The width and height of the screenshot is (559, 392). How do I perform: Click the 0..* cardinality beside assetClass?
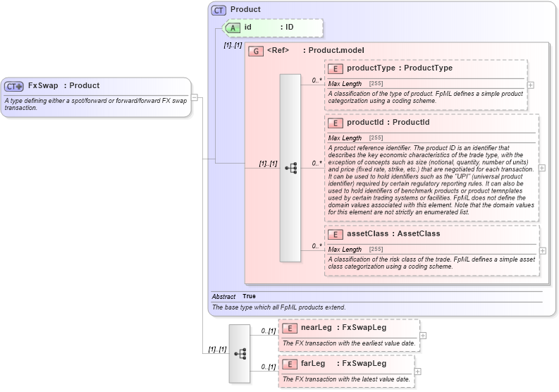click(x=317, y=246)
